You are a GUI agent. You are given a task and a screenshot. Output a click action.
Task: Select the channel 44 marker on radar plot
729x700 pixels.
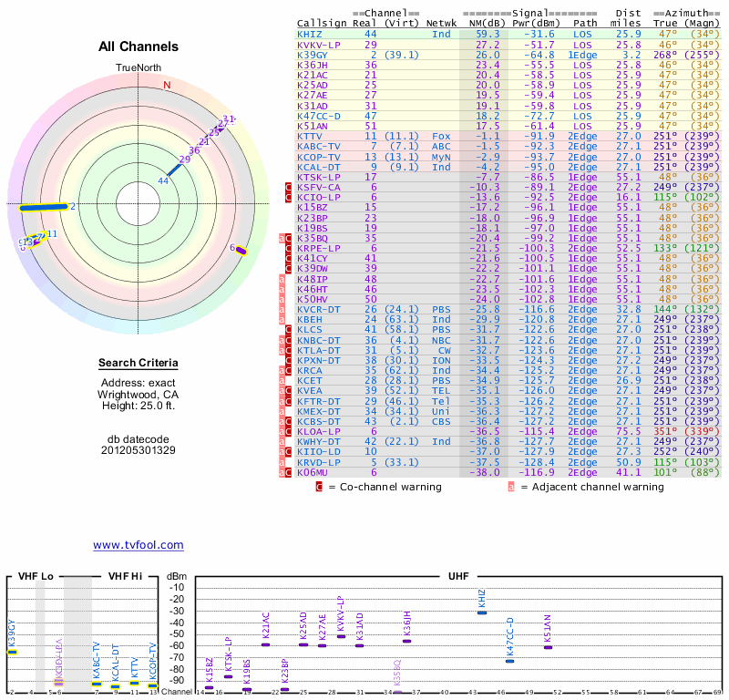pos(171,170)
